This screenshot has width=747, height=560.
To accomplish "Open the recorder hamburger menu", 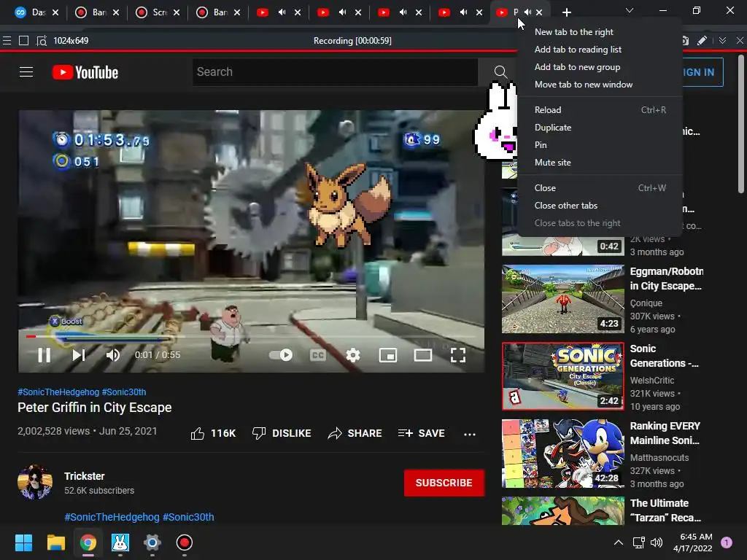I will pos(7,41).
